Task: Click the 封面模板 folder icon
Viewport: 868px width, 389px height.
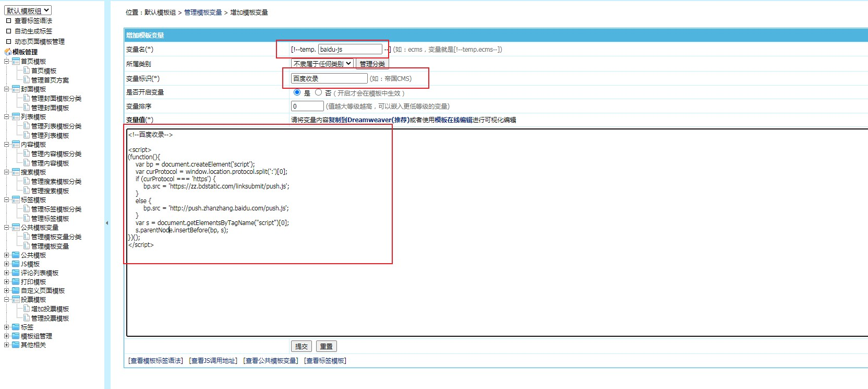Action: [x=16, y=89]
